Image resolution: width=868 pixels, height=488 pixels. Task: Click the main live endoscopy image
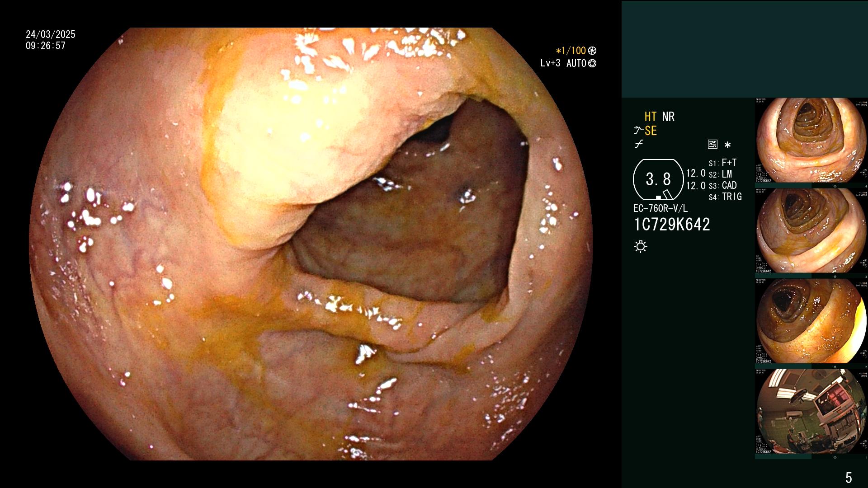[x=311, y=244]
